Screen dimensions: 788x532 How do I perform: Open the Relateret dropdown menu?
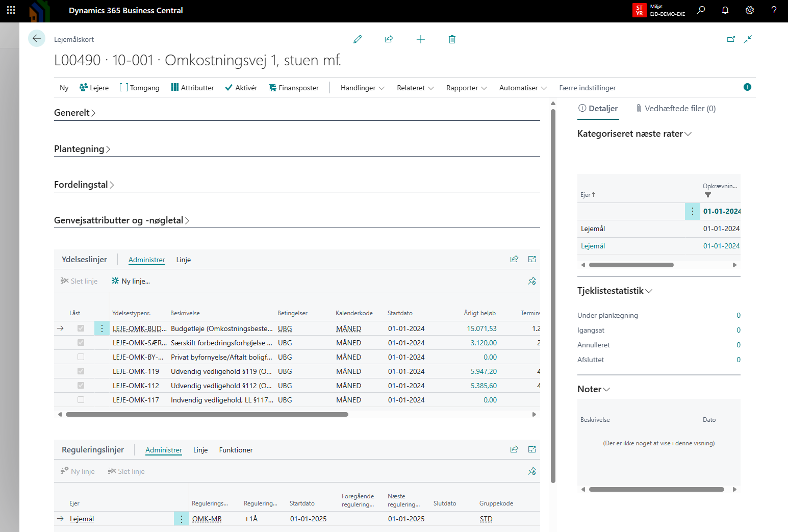tap(416, 88)
